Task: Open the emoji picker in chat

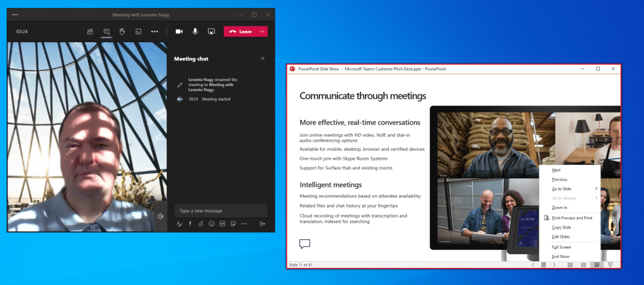Action: click(211, 223)
